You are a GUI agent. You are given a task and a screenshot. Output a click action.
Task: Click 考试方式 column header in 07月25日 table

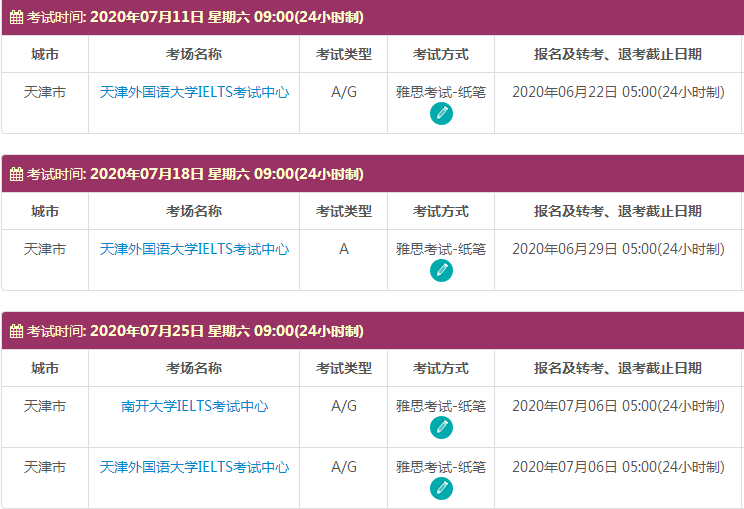coord(441,368)
